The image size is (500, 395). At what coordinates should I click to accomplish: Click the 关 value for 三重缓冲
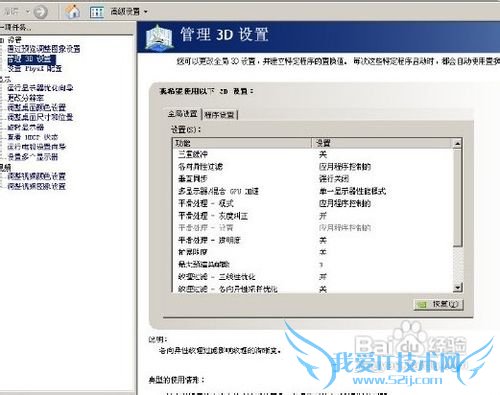pos(323,154)
